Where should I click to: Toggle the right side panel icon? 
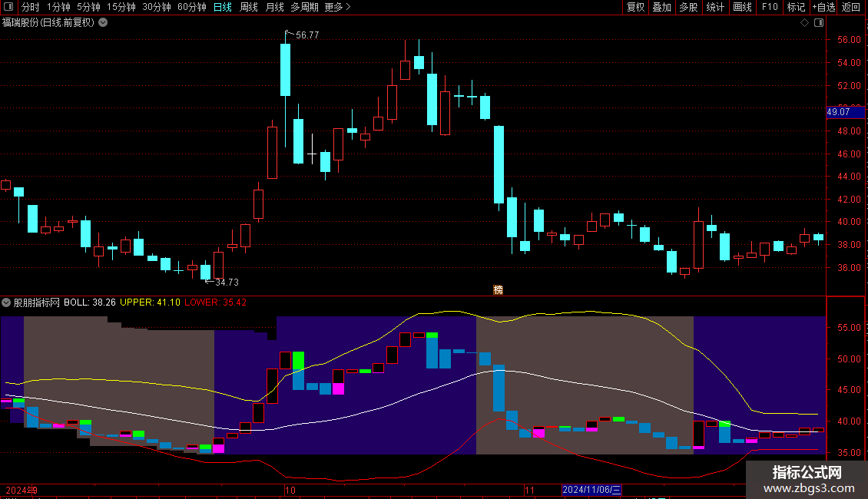(x=819, y=23)
